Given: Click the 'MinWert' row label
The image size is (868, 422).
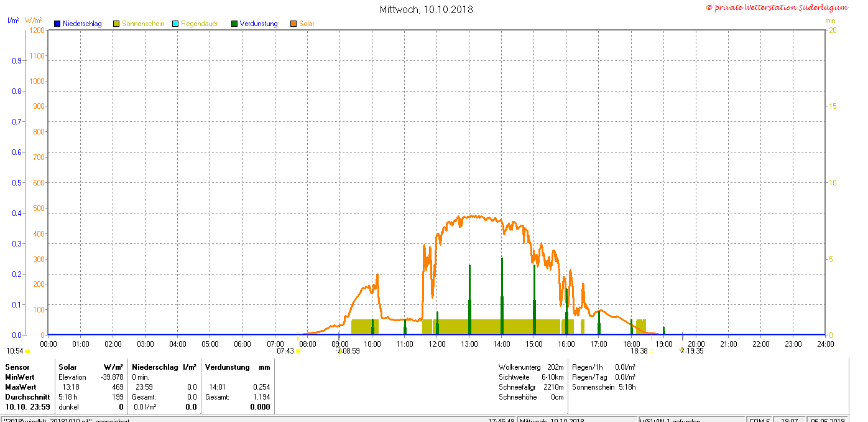Looking at the screenshot, I should [x=20, y=377].
